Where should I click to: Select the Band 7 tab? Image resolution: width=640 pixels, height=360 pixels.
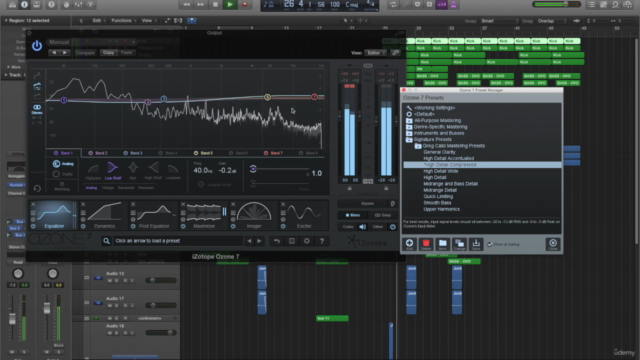click(x=273, y=153)
